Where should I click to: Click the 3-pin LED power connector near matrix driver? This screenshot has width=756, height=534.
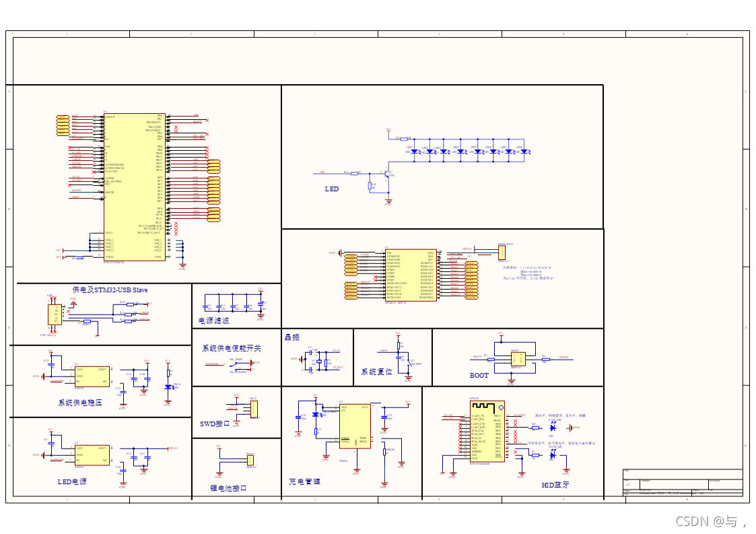[x=502, y=253]
